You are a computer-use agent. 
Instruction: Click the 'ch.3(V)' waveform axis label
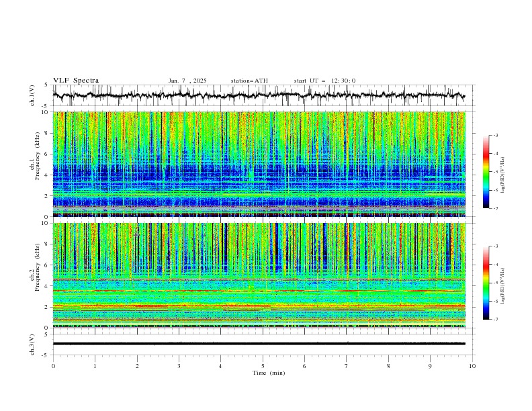click(x=32, y=345)
